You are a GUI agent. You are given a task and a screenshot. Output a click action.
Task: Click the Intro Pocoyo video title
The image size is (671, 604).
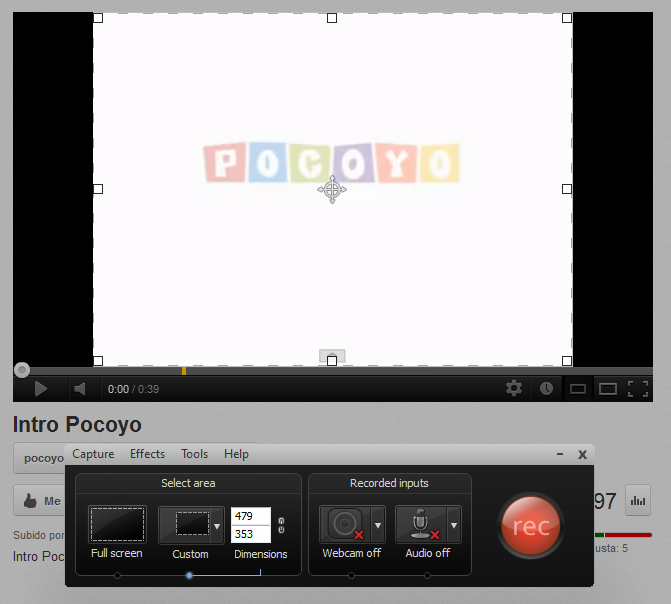(77, 425)
